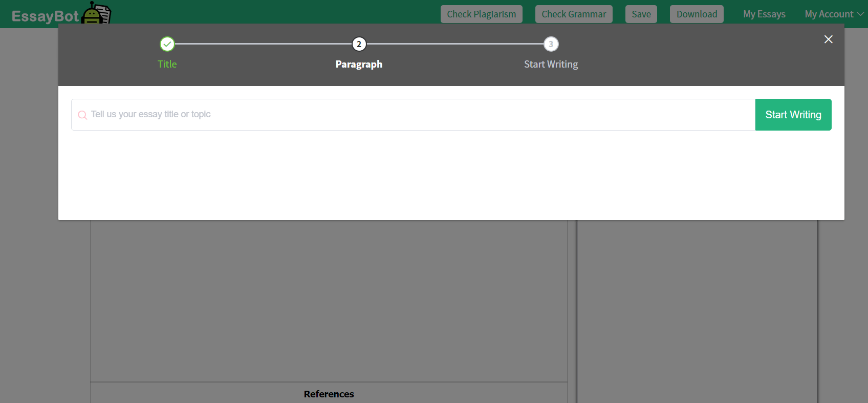The width and height of the screenshot is (868, 403).
Task: Click the magnifier icon in the topic field
Action: (82, 115)
